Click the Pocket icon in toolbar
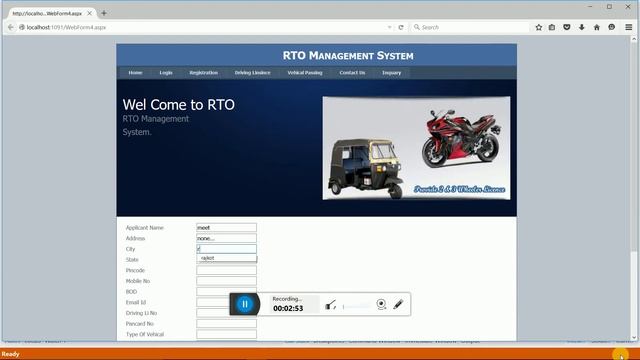This screenshot has height=360, width=640. click(x=567, y=27)
